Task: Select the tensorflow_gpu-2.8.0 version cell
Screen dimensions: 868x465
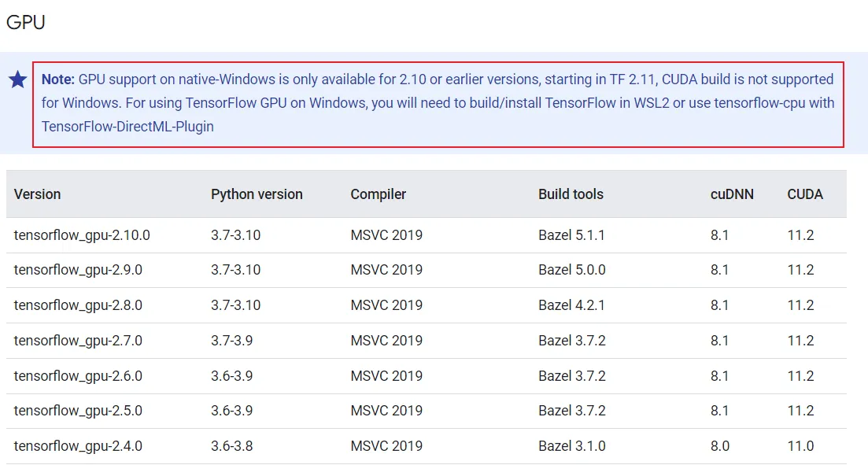Action: click(78, 305)
